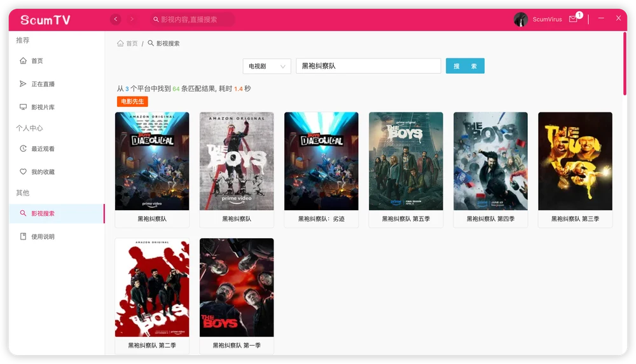The width and height of the screenshot is (636, 364).
Task: Click the title text 黑袍纠察队 第三季
Action: tap(575, 219)
